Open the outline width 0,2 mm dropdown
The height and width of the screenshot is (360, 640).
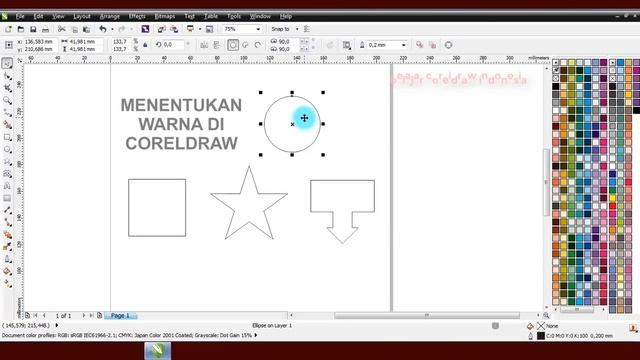click(x=404, y=45)
